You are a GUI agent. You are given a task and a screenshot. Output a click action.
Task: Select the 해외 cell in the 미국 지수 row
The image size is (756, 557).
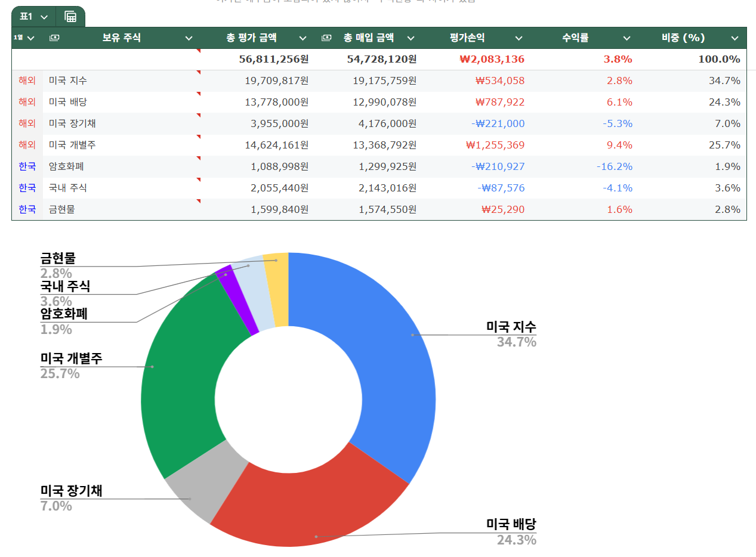[x=27, y=81]
